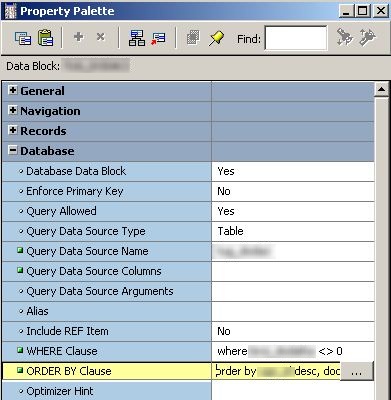Select the Query Data Source Type label
The width and height of the screenshot is (391, 400).
[x=86, y=231]
